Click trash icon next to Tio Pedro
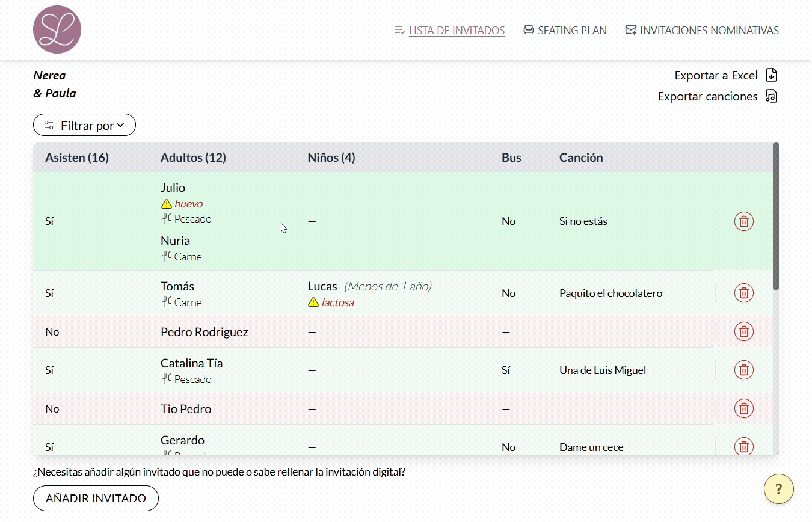This screenshot has height=522, width=812. pyautogui.click(x=743, y=408)
